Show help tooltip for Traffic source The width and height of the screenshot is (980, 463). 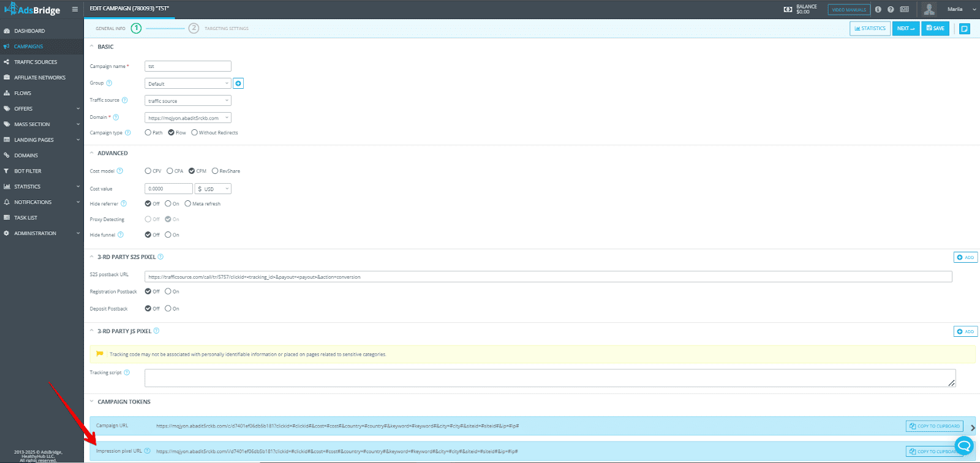pyautogui.click(x=124, y=100)
